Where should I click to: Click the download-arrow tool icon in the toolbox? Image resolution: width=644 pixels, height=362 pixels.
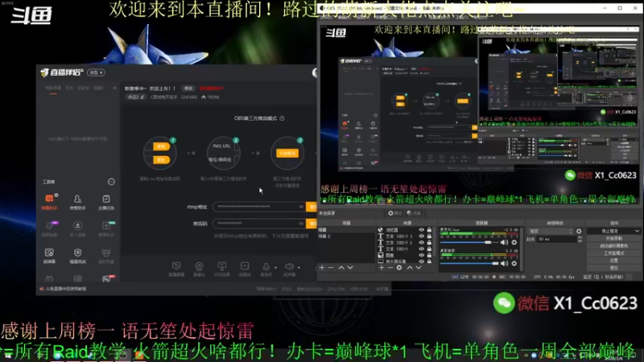click(x=77, y=225)
